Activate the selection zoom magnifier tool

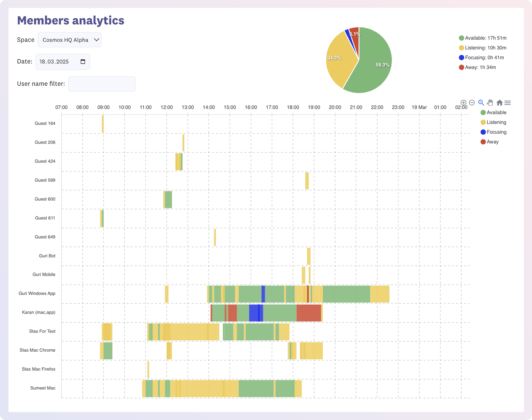[481, 103]
